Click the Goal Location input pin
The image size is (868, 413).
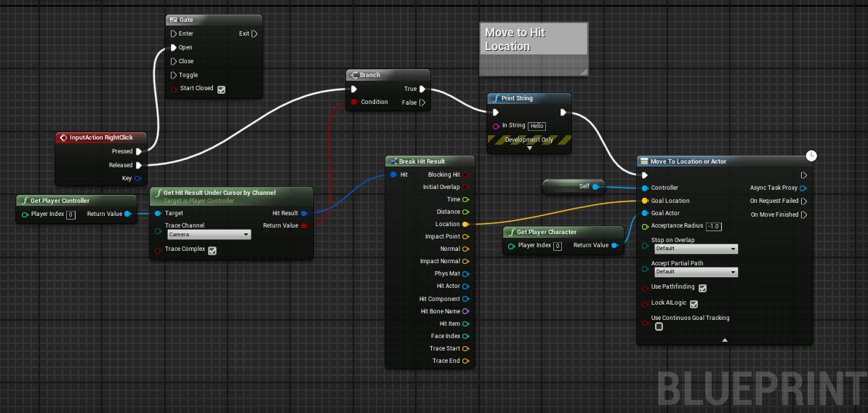coord(645,201)
